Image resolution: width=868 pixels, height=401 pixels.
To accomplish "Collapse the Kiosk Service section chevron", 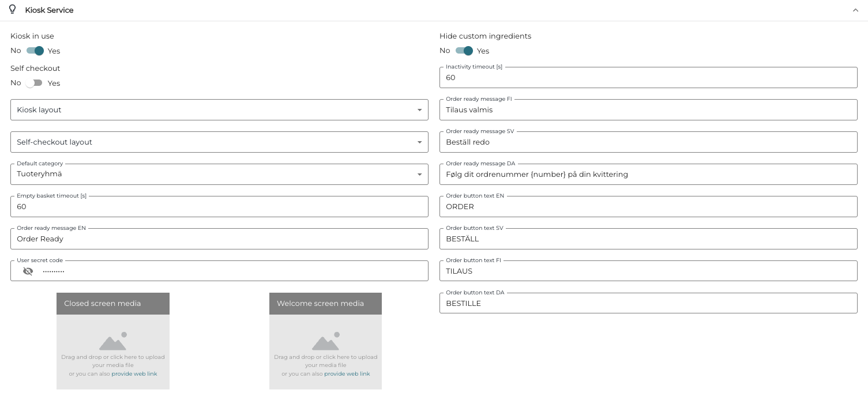I will tap(855, 10).
